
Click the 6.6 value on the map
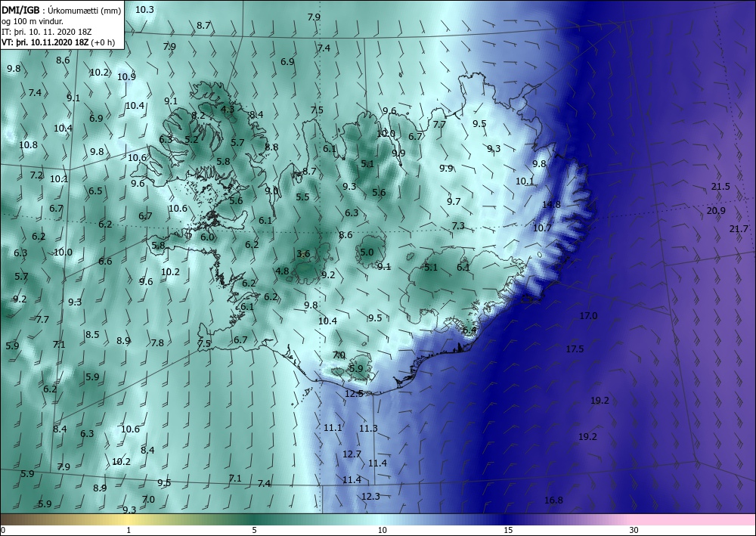(x=105, y=262)
